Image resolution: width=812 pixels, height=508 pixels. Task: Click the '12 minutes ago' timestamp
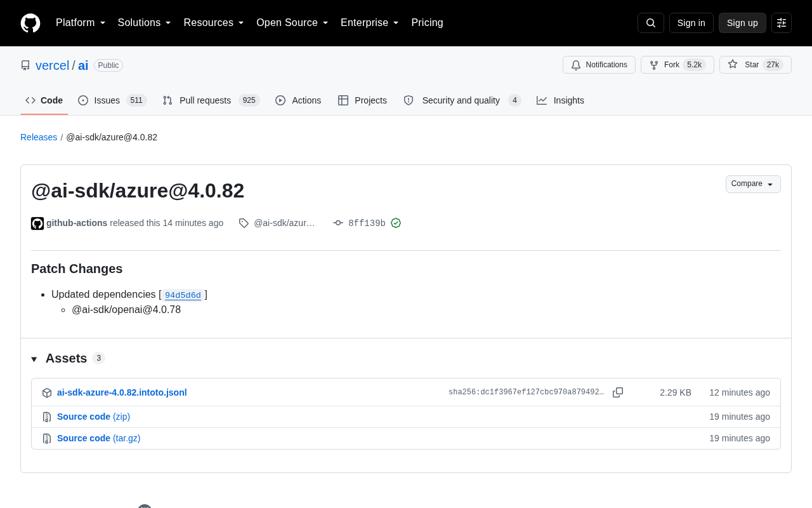tap(740, 392)
